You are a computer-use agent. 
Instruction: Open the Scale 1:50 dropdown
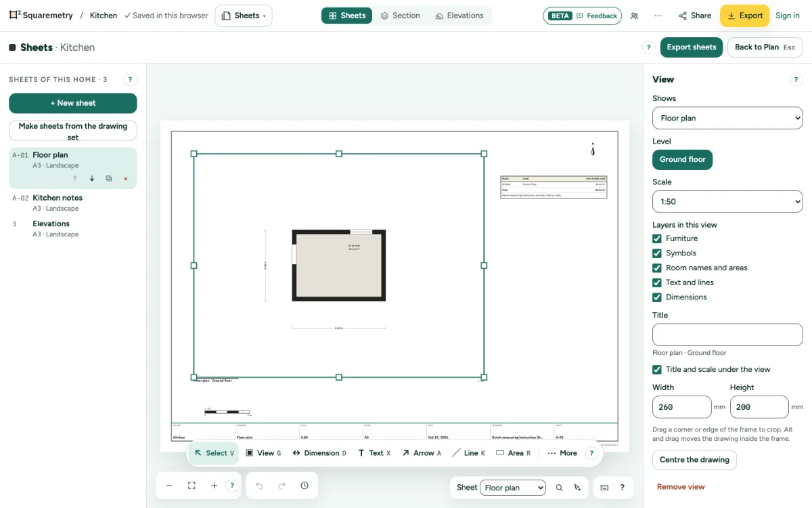coord(727,202)
